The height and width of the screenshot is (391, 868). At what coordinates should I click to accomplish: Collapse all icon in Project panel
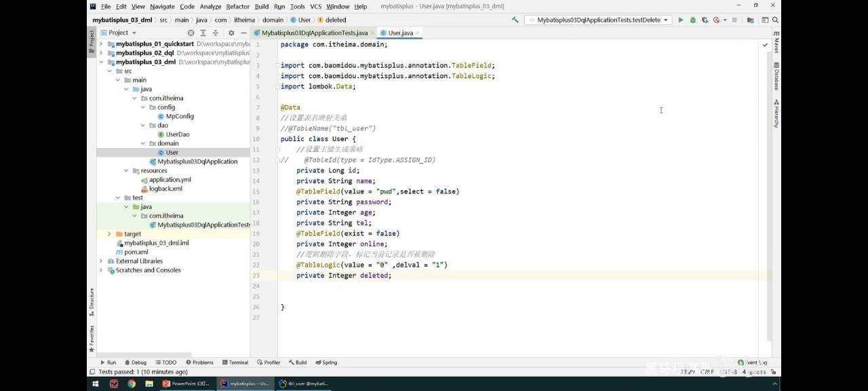click(x=216, y=33)
